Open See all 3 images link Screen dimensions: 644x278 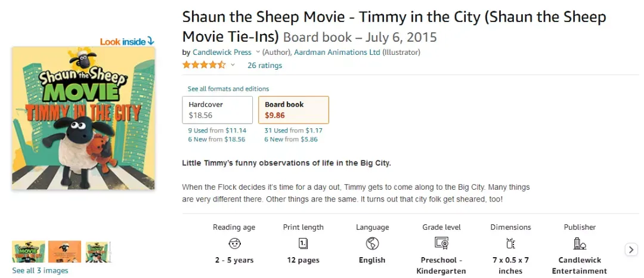(41, 271)
